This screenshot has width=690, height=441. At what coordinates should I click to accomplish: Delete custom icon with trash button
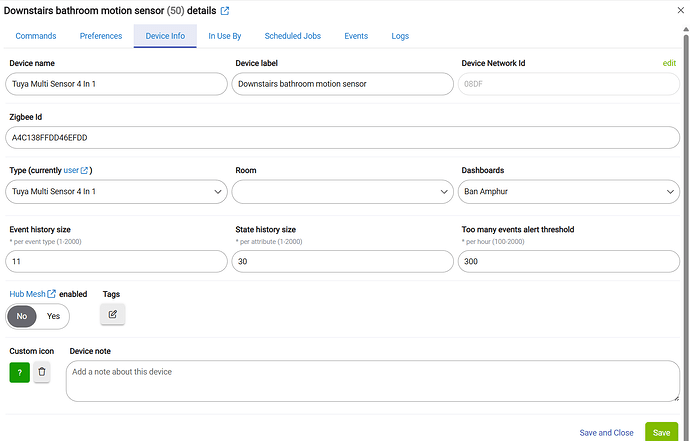point(41,372)
